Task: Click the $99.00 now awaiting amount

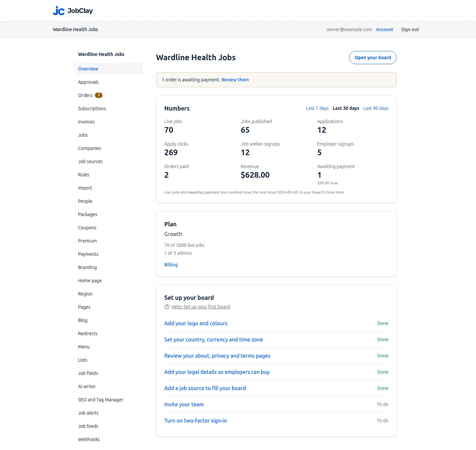Action: point(328,183)
